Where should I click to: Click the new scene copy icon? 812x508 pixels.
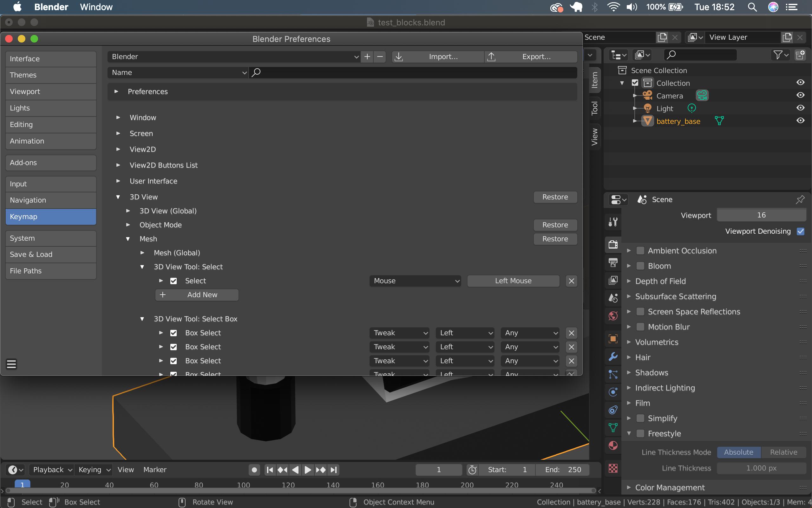point(662,37)
